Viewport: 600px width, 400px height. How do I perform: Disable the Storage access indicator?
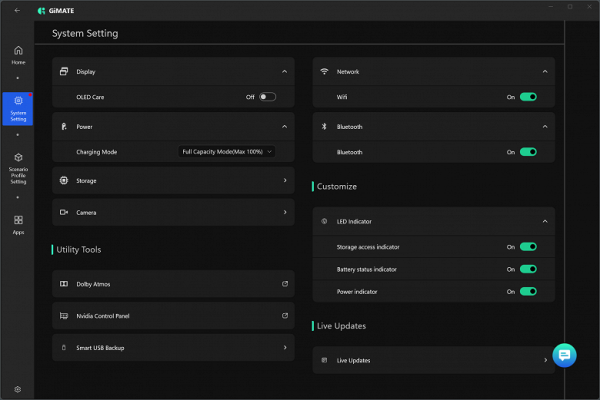click(x=528, y=246)
